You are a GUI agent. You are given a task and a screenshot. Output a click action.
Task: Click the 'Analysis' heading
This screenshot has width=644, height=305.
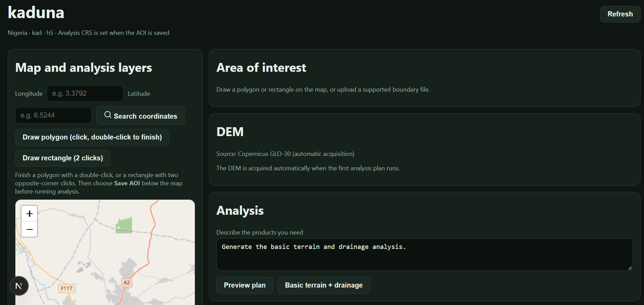tap(240, 211)
